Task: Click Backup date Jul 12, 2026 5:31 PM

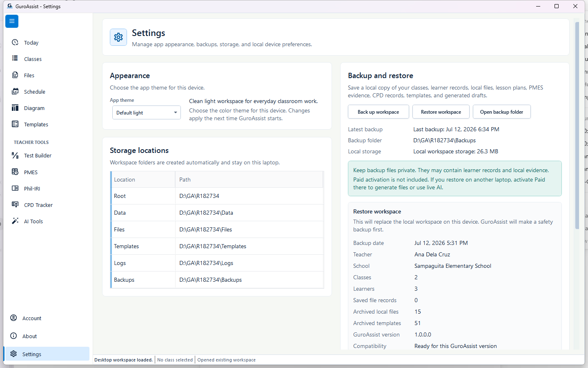Action: click(441, 243)
